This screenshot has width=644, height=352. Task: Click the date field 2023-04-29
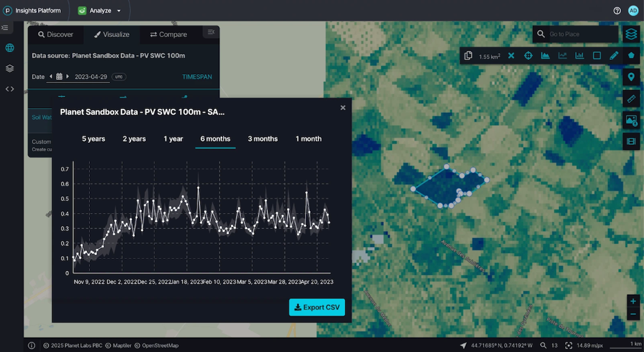91,77
